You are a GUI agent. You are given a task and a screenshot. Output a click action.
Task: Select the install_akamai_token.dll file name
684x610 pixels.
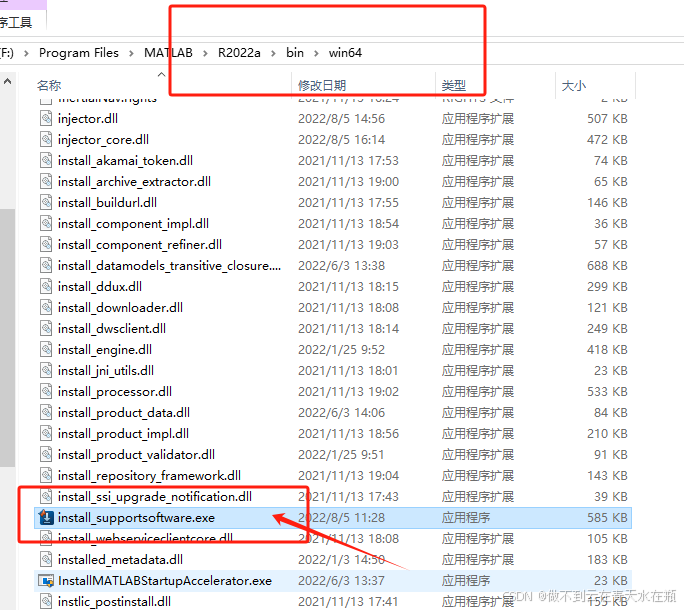pos(125,160)
